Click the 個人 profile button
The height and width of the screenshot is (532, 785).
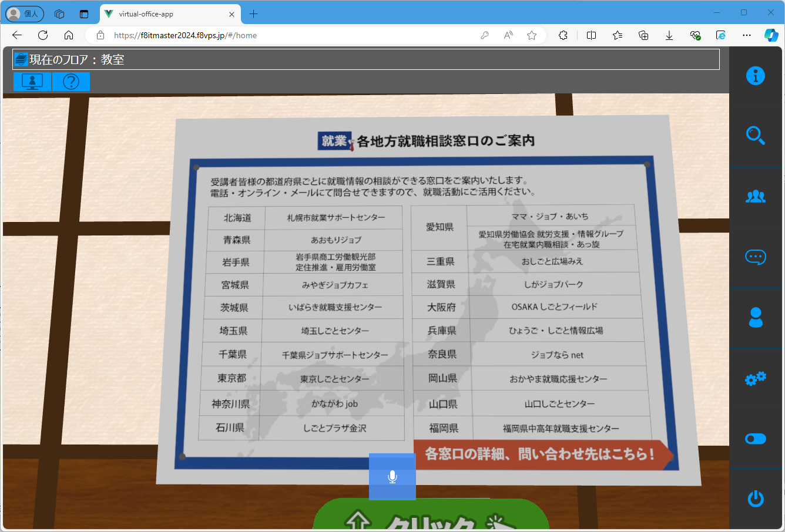(25, 14)
